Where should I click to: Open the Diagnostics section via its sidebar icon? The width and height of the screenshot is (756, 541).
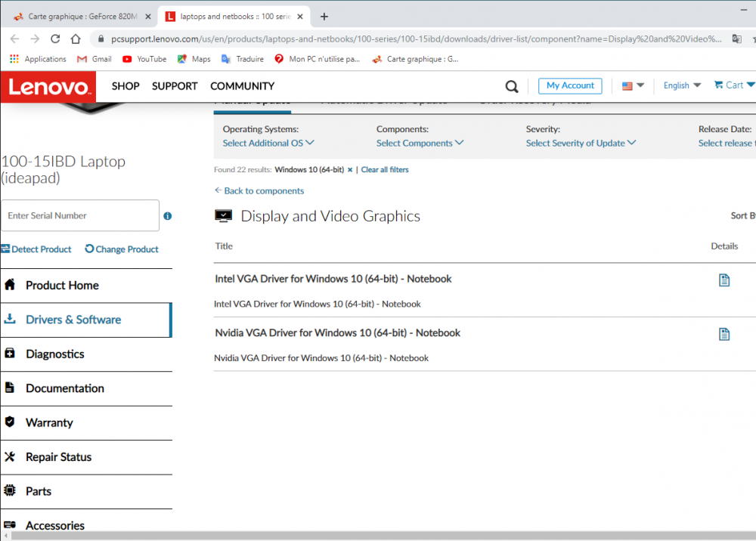pyautogui.click(x=11, y=354)
